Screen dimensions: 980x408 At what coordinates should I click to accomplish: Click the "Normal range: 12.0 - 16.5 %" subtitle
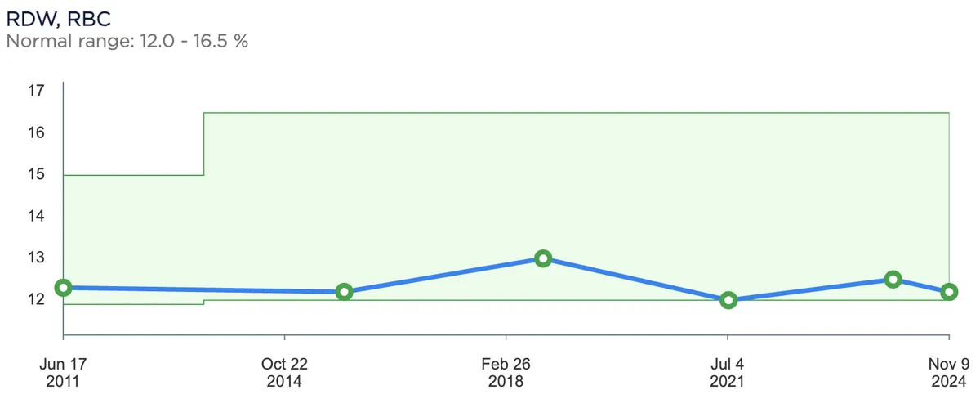127,40
